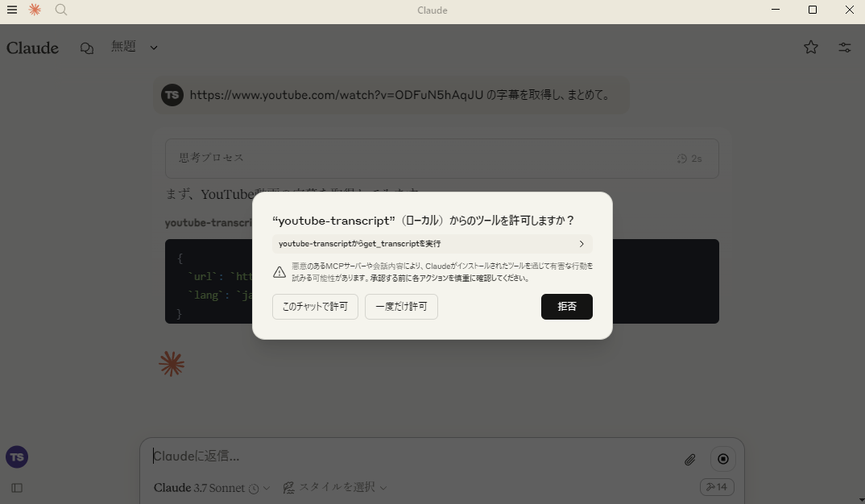Click the Claudeに返信 message input field
Viewport: 865px width, 504px height.
408,456
